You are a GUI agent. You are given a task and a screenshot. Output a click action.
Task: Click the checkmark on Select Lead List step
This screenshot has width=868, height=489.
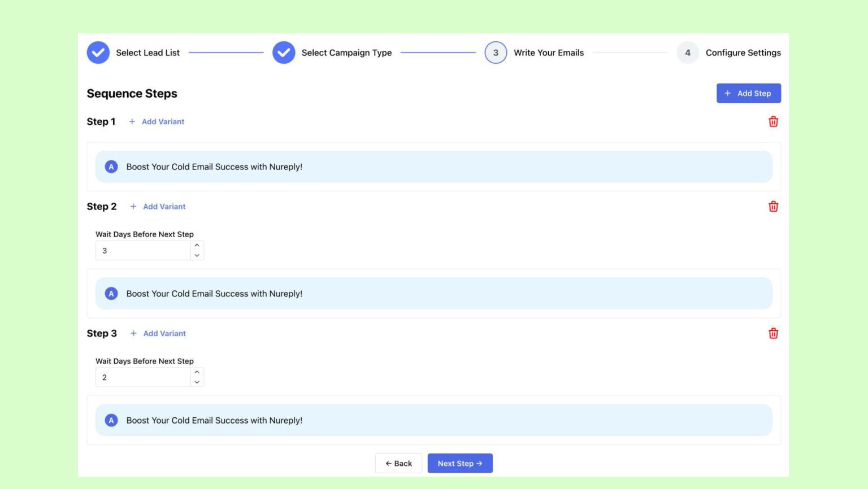pos(98,52)
